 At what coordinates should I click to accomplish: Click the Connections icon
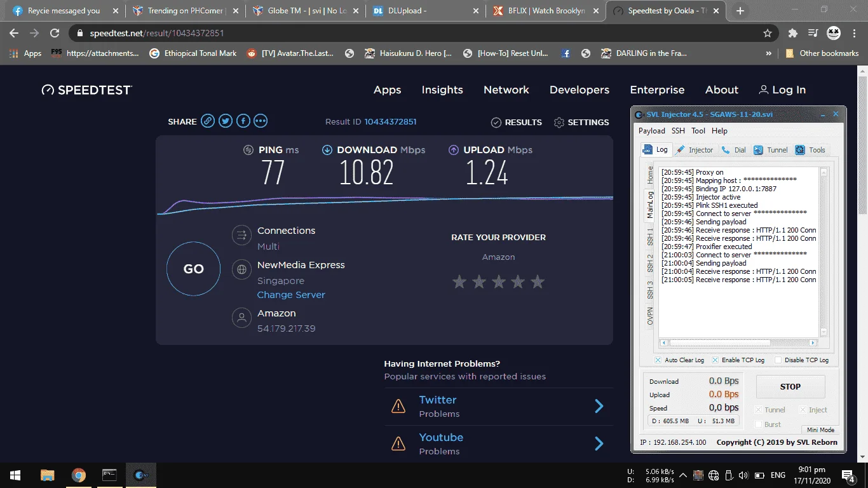point(241,236)
